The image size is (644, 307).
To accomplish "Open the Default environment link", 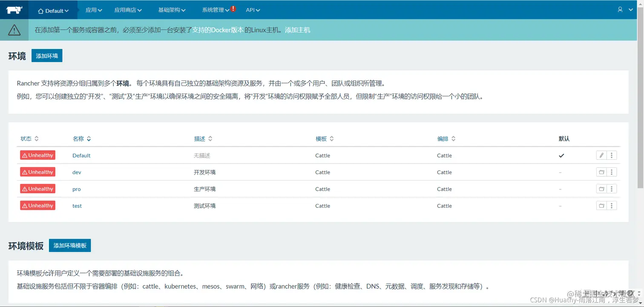I will point(81,155).
